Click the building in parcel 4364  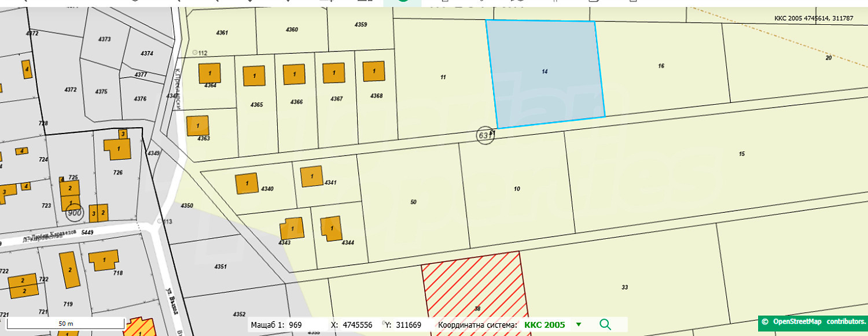point(209,73)
